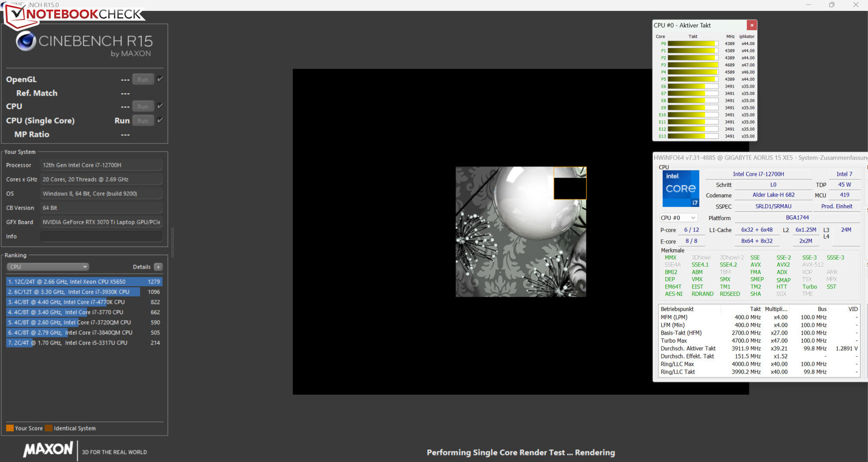Click the Ref. Match label
This screenshot has width=868, height=462.
tap(37, 93)
